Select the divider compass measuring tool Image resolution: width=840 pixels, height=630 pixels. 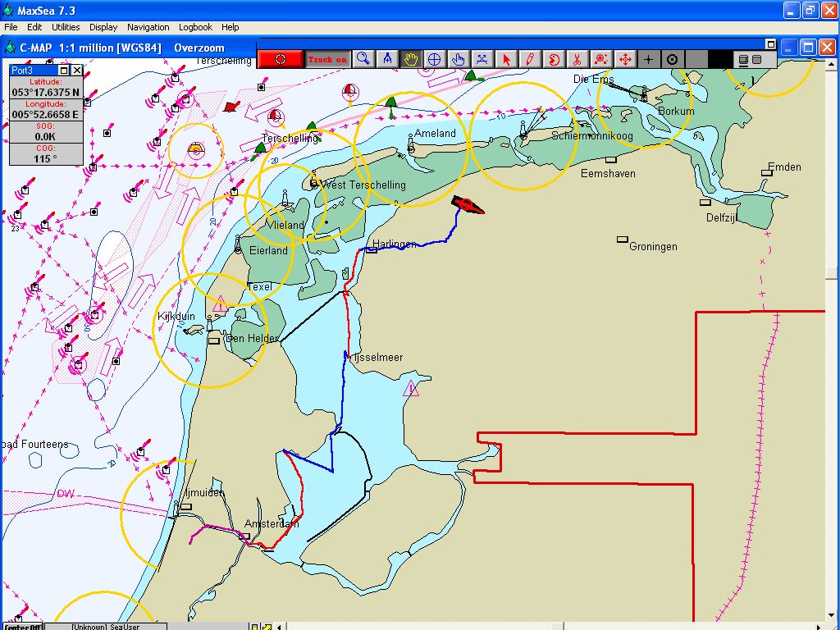(387, 59)
